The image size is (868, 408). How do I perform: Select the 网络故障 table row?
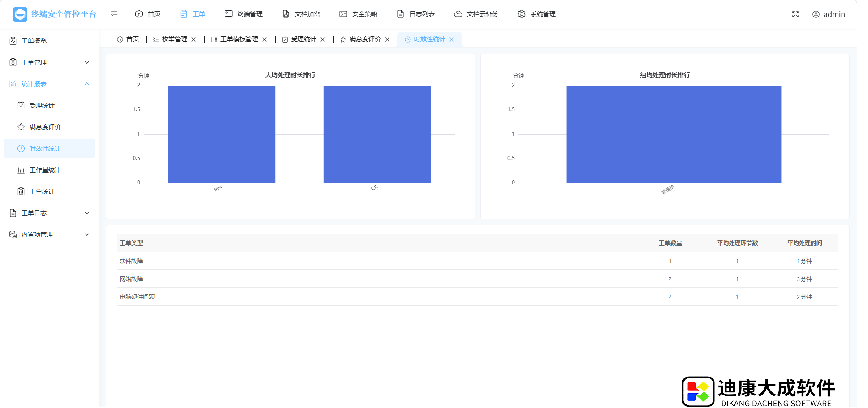pyautogui.click(x=478, y=279)
